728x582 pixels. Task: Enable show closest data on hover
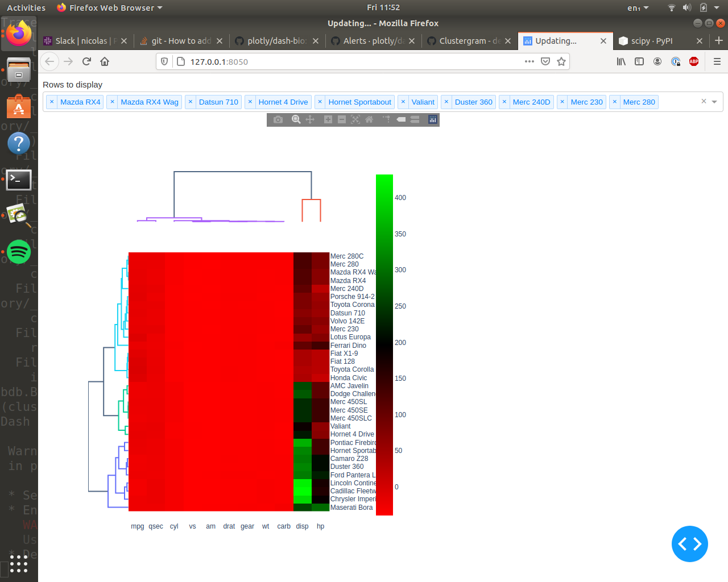coord(402,119)
